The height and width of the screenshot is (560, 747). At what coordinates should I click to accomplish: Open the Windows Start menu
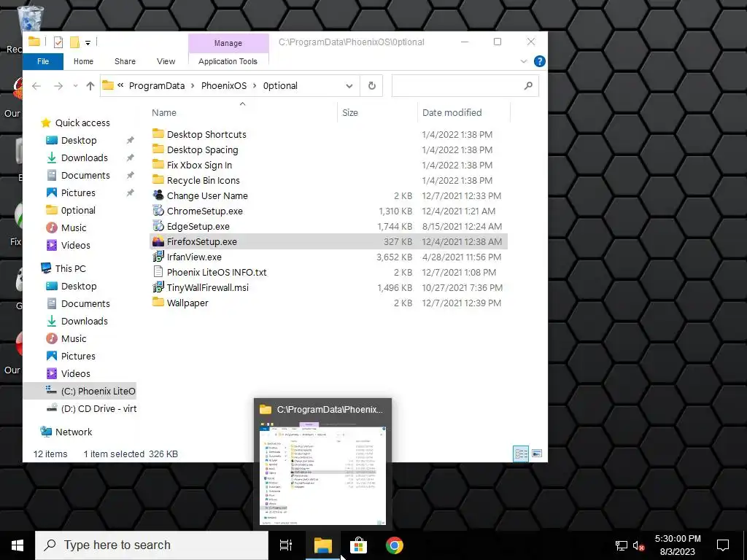pyautogui.click(x=18, y=545)
